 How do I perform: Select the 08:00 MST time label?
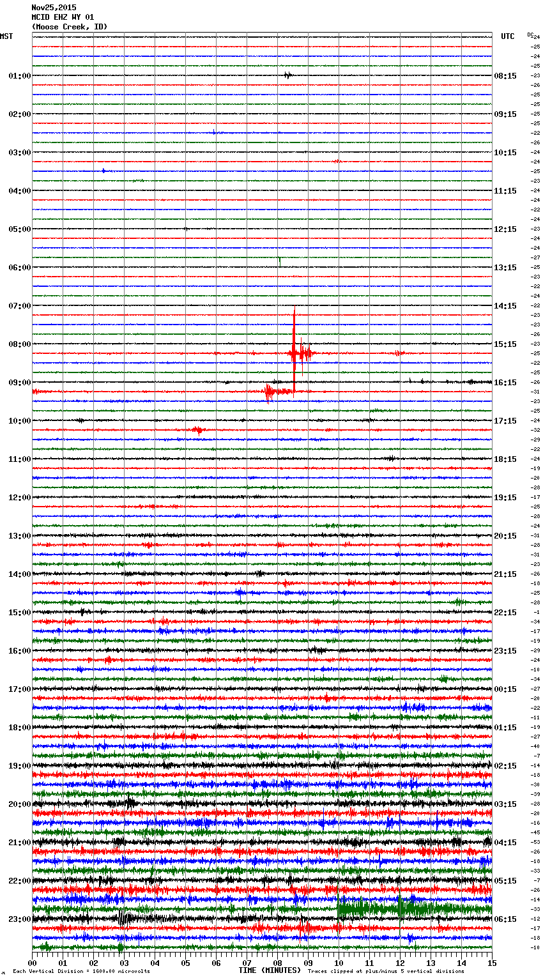[20, 344]
